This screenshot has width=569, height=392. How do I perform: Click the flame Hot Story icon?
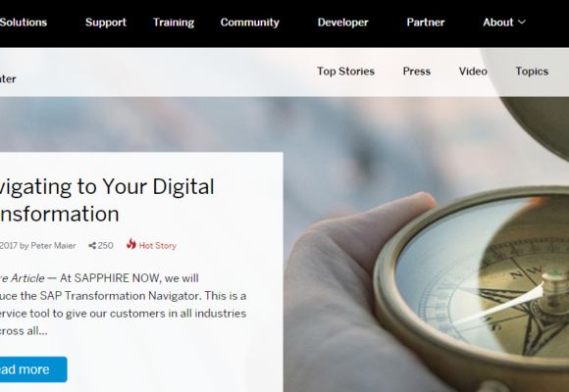coord(131,244)
